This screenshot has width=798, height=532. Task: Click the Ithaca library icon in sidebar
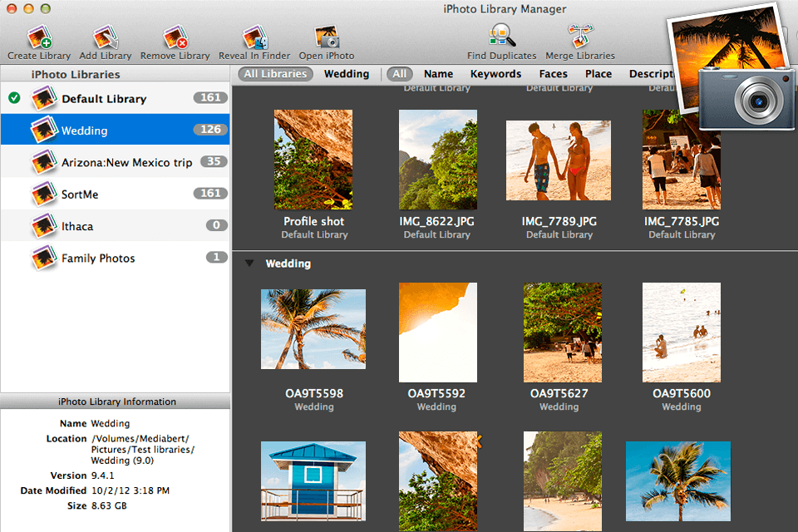click(44, 226)
